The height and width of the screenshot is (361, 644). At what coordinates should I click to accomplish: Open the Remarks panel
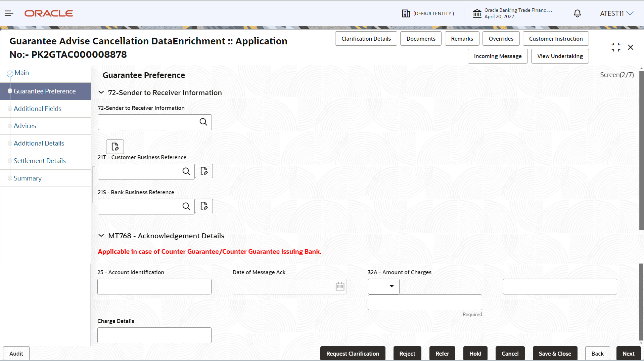click(462, 39)
